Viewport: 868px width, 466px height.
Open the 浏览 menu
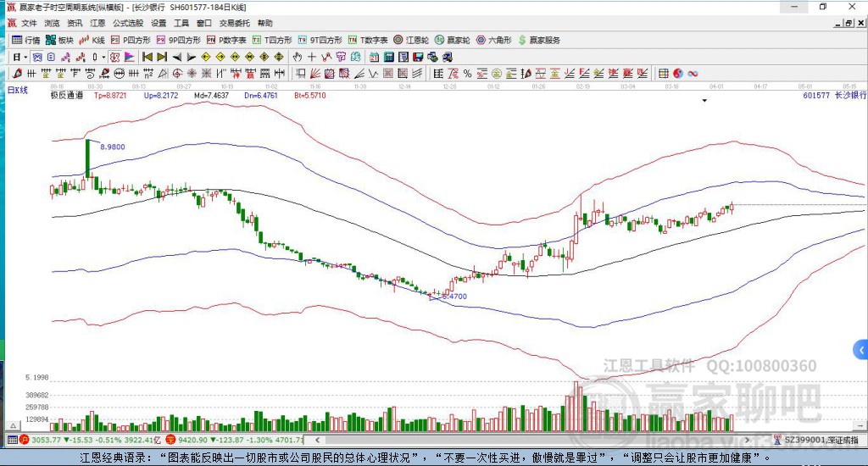point(52,23)
